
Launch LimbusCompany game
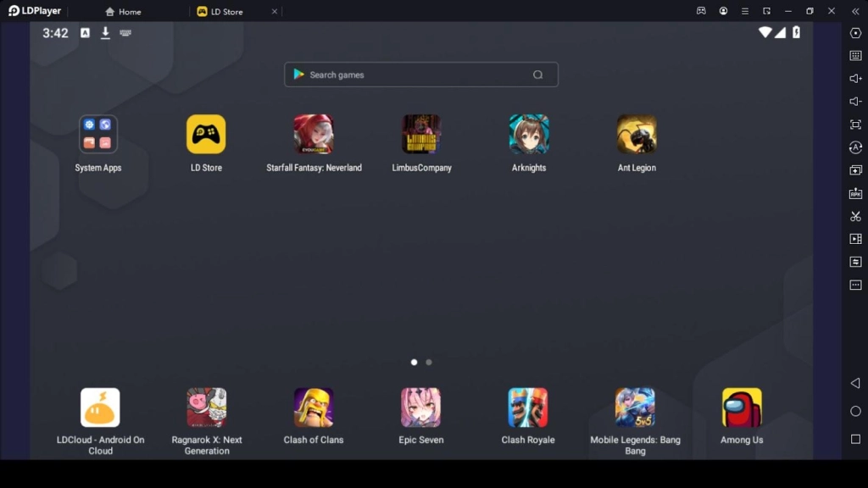(421, 134)
